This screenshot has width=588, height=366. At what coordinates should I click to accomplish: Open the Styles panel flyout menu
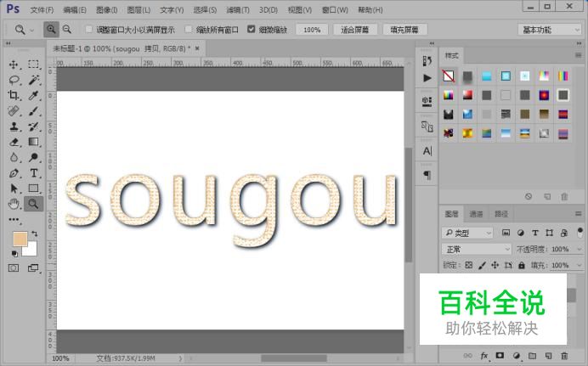[578, 55]
